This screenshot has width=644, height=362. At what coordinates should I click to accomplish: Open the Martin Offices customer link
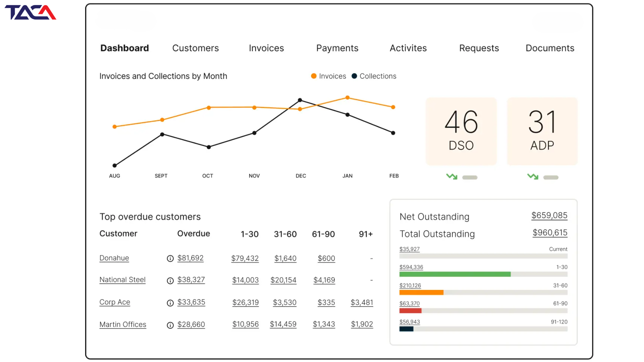pos(123,324)
